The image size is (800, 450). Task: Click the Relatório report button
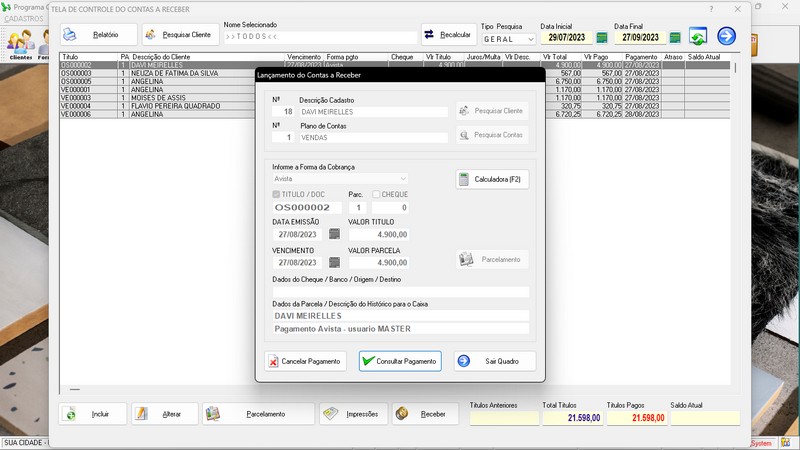coord(98,35)
